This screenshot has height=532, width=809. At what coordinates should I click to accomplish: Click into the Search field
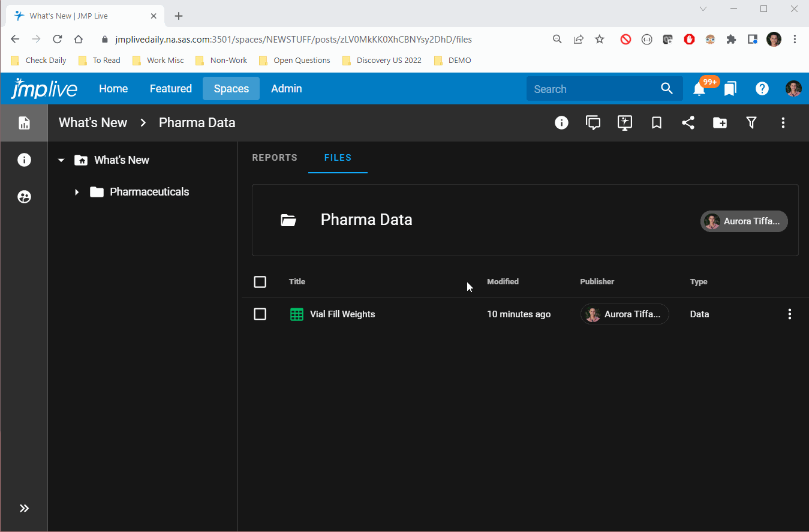[594, 89]
